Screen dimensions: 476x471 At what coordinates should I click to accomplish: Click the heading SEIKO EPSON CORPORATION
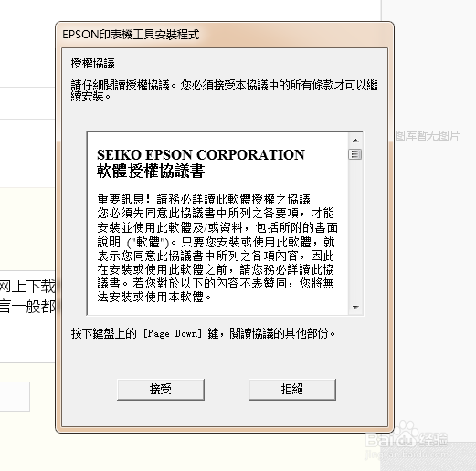(201, 155)
